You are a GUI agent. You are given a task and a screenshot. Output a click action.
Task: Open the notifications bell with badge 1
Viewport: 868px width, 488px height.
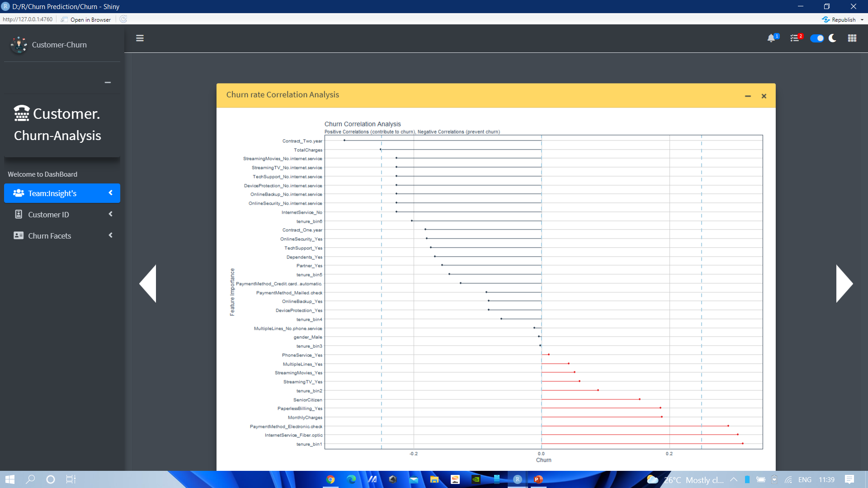[771, 38]
